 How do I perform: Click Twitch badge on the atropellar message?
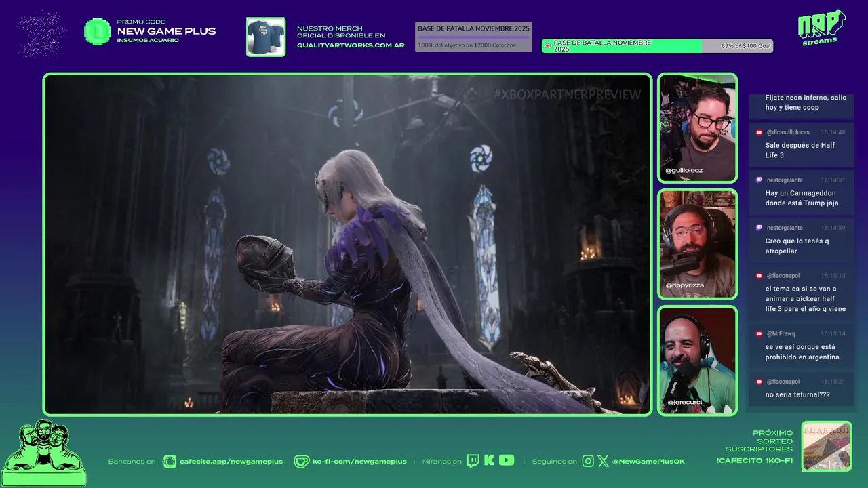click(x=759, y=228)
